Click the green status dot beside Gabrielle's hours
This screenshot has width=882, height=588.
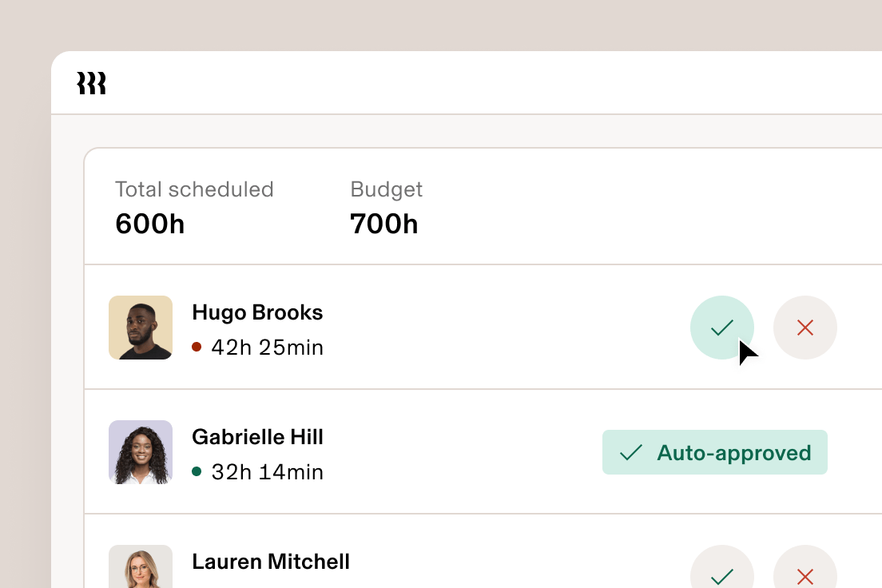click(197, 472)
